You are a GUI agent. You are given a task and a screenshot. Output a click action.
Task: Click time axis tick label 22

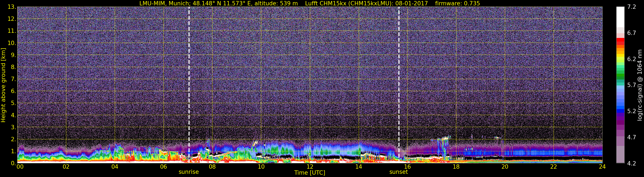(554, 167)
